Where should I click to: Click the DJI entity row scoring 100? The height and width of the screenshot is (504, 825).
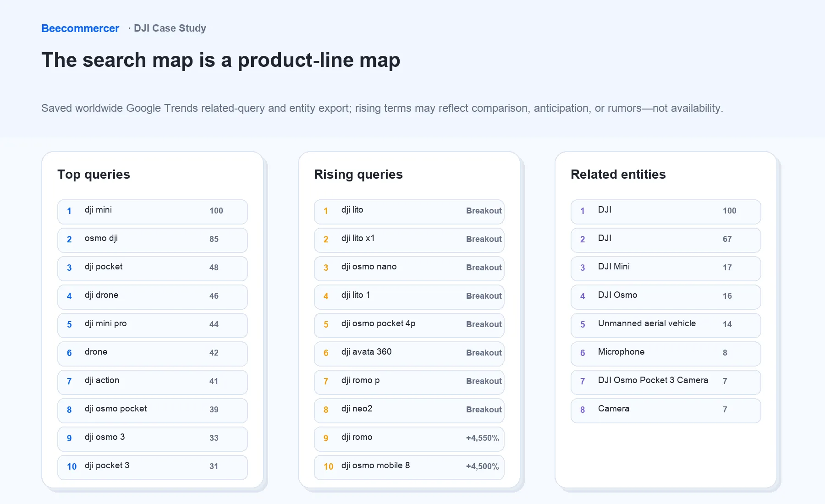click(x=666, y=212)
